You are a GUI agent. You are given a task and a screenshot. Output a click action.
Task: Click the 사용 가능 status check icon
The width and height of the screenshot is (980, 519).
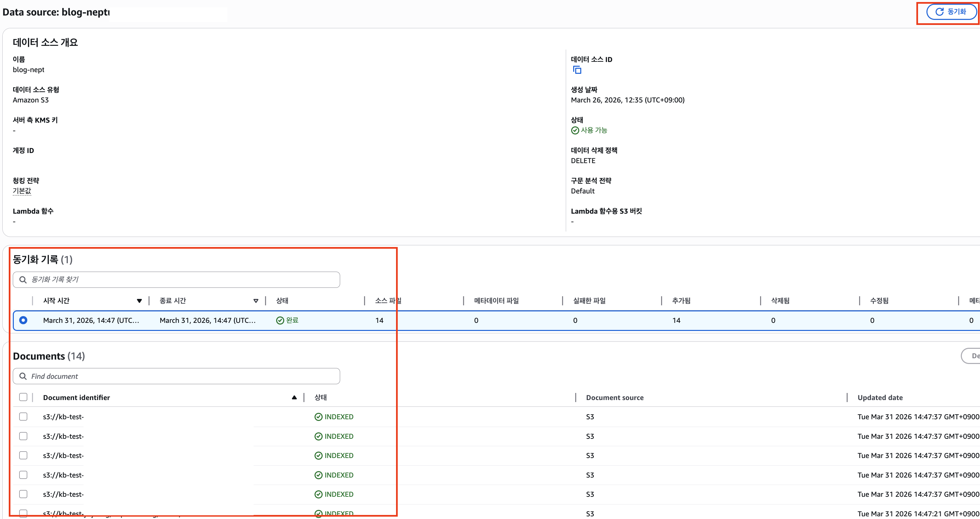pyautogui.click(x=575, y=131)
